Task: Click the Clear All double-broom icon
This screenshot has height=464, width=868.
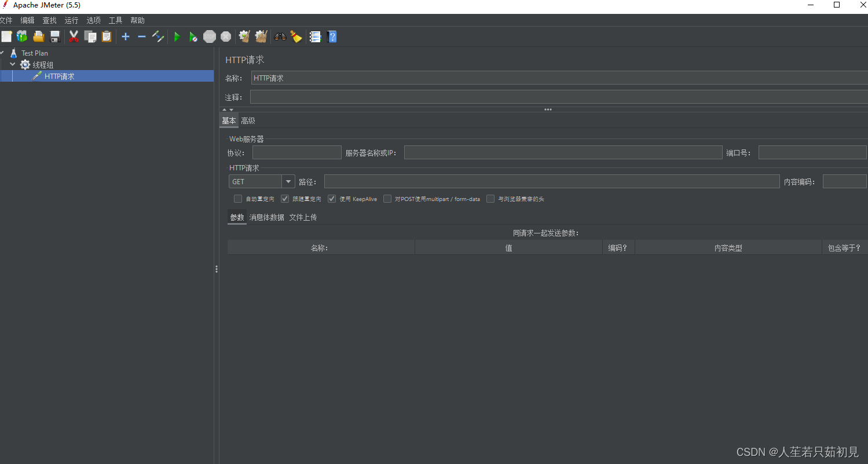Action: (x=261, y=36)
